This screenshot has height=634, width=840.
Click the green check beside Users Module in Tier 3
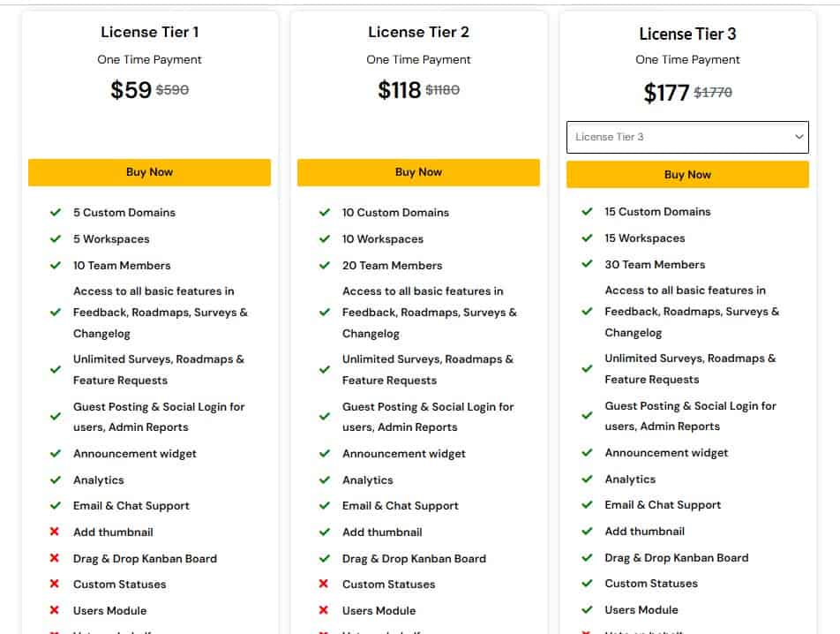(x=587, y=609)
